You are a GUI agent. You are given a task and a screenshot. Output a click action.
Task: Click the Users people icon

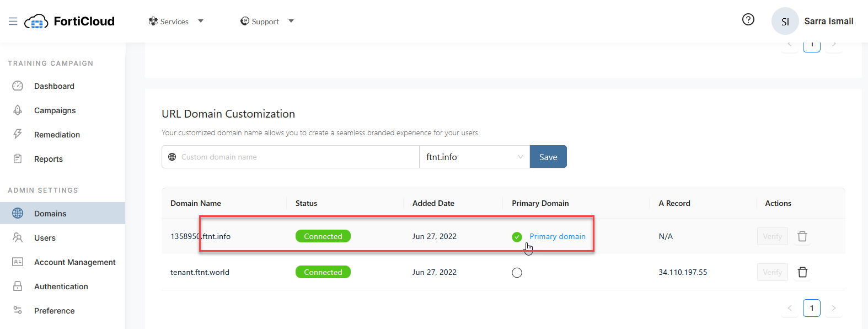click(x=18, y=238)
